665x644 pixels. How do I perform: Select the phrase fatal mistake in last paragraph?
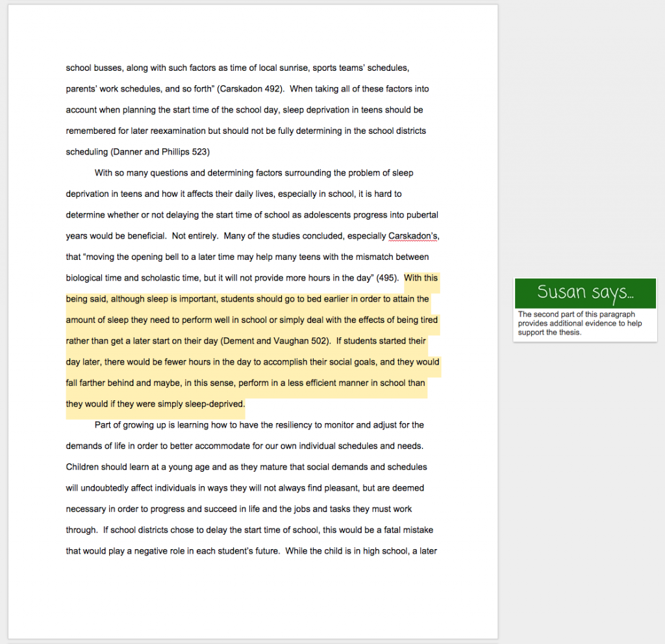coord(408,530)
